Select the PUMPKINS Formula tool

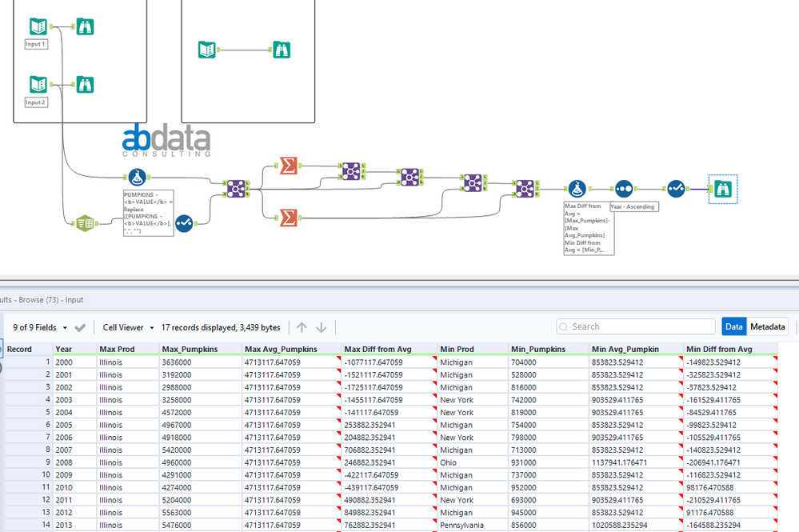pyautogui.click(x=137, y=178)
